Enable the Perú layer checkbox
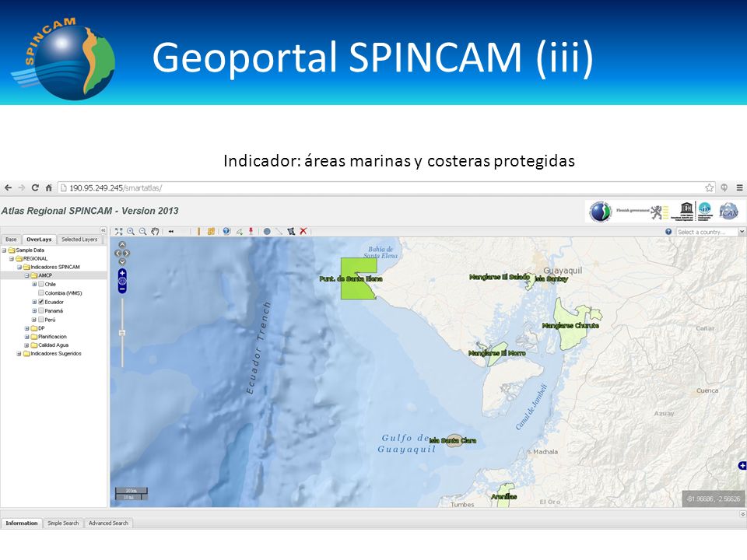The image size is (747, 560). (41, 320)
